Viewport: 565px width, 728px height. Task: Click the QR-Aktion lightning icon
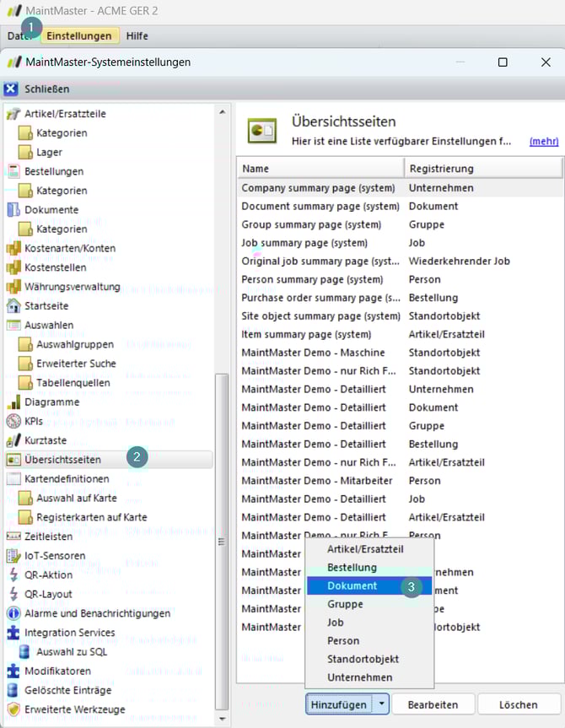13,574
